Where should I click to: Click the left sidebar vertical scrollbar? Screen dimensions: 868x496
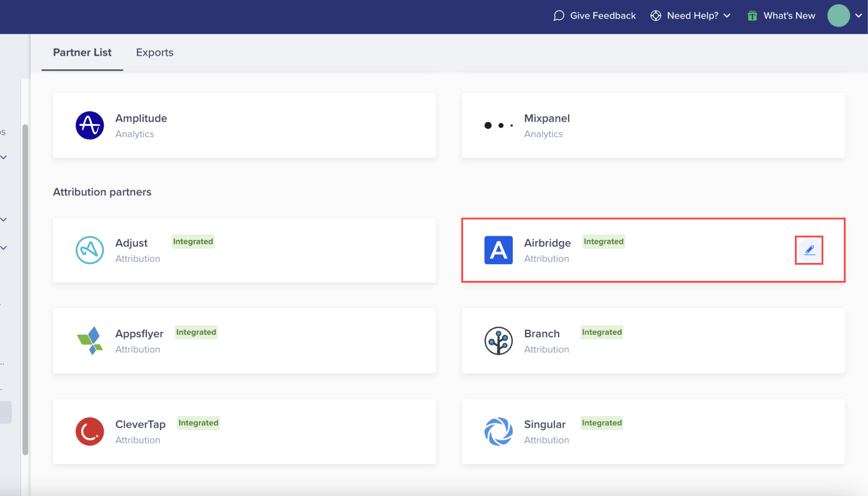(x=25, y=290)
